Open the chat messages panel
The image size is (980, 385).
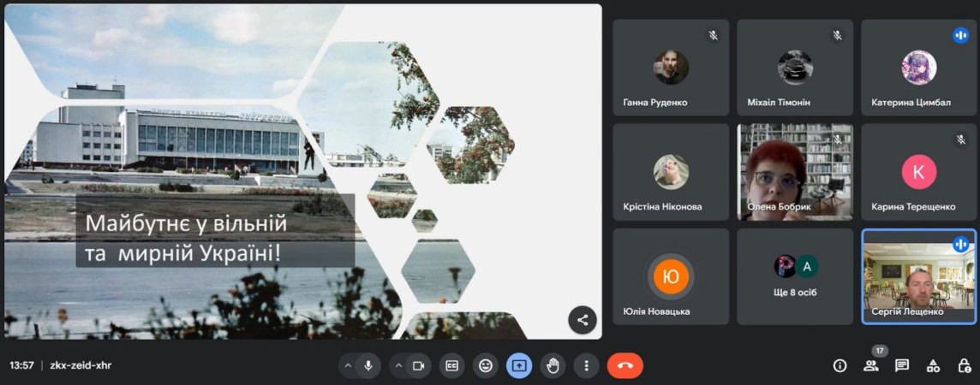902,365
